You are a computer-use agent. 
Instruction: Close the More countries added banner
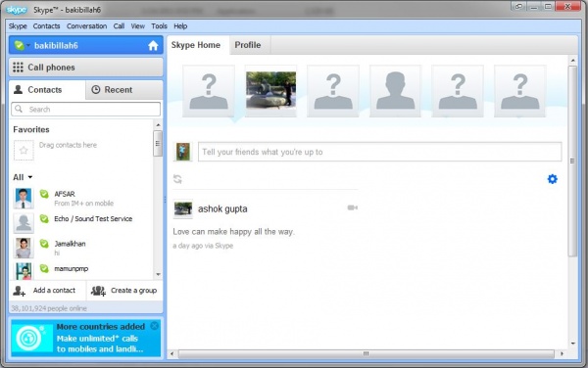pyautogui.click(x=154, y=326)
